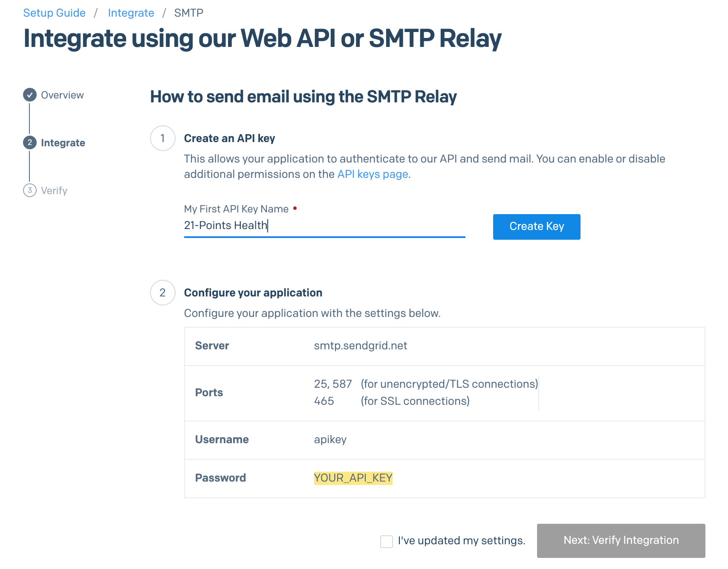Screen dimensions: 728x569
Task: Select the SMTP breadcrumb text
Action: (x=188, y=13)
